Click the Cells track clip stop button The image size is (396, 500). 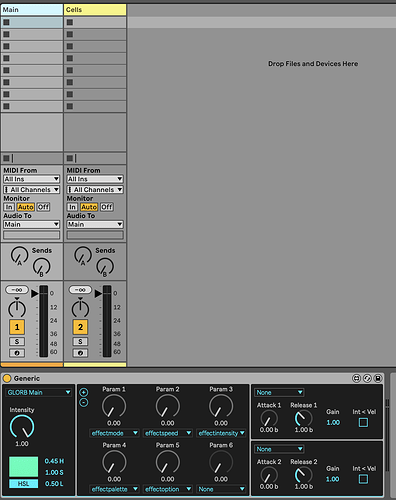[70, 158]
